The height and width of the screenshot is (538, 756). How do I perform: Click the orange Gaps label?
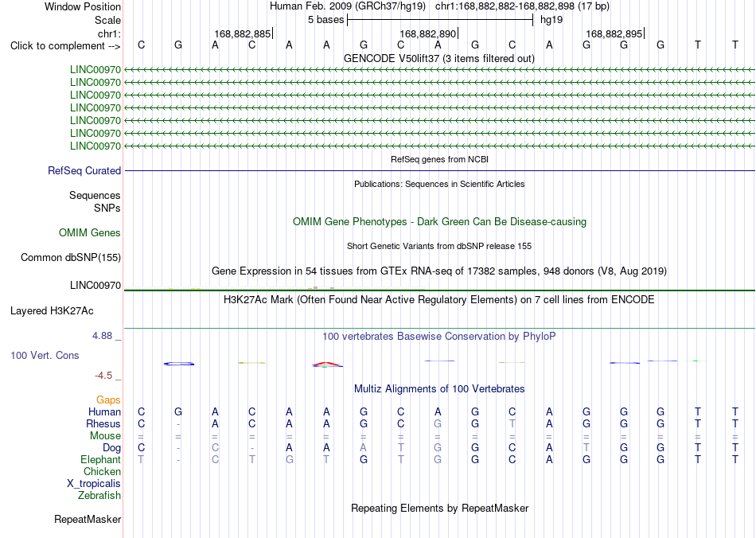coord(108,400)
